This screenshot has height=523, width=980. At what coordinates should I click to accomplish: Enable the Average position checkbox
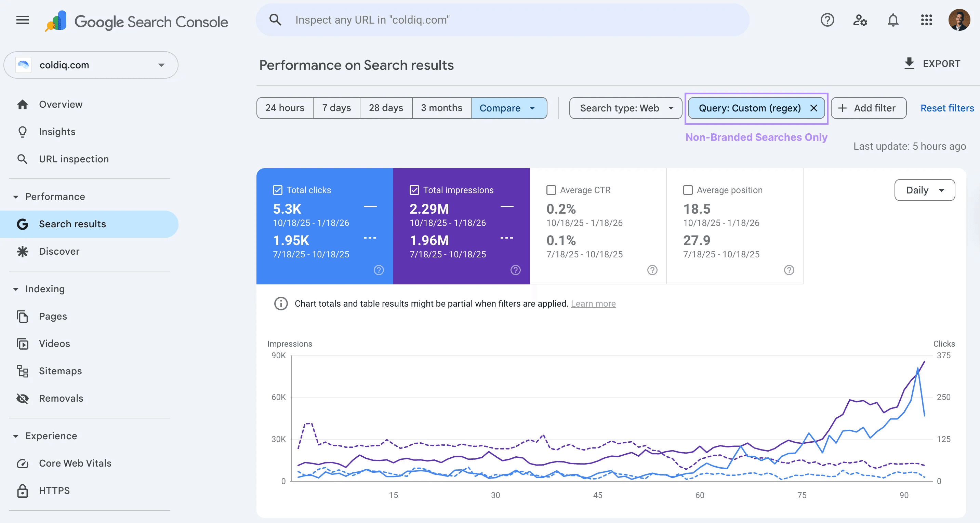click(688, 190)
